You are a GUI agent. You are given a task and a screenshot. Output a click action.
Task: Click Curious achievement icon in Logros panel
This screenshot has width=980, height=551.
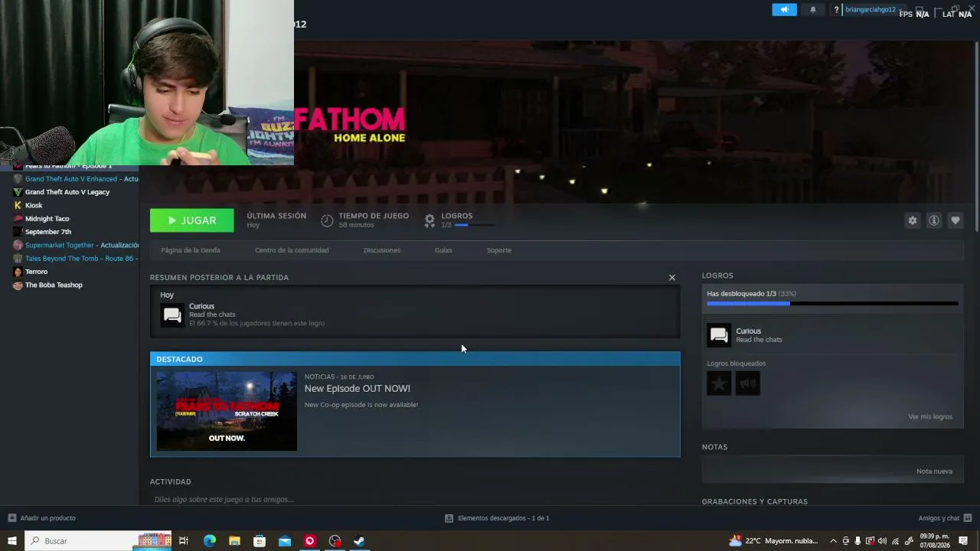point(719,335)
